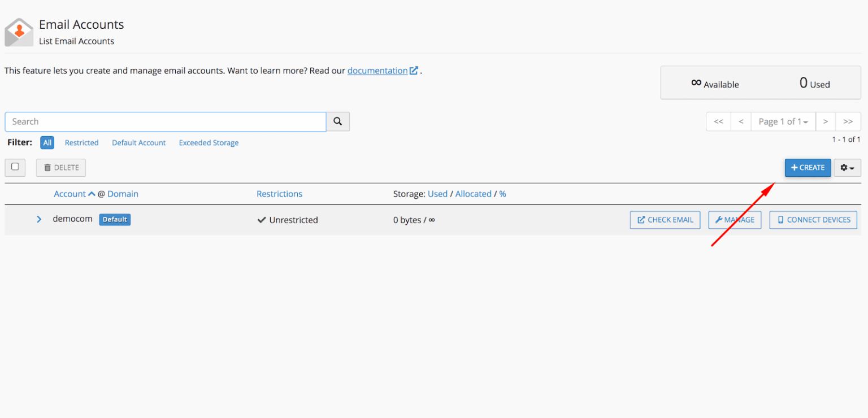
Task: Click the trash icon inside DELETE button
Action: pyautogui.click(x=47, y=167)
